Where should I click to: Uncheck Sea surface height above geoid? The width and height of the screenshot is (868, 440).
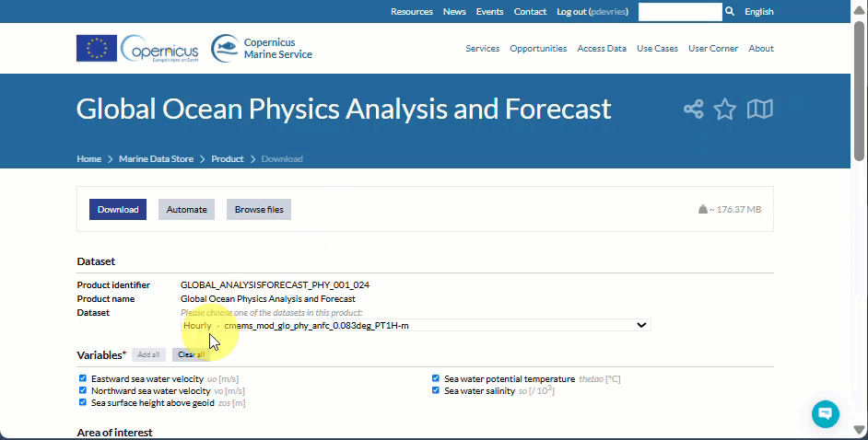83,402
